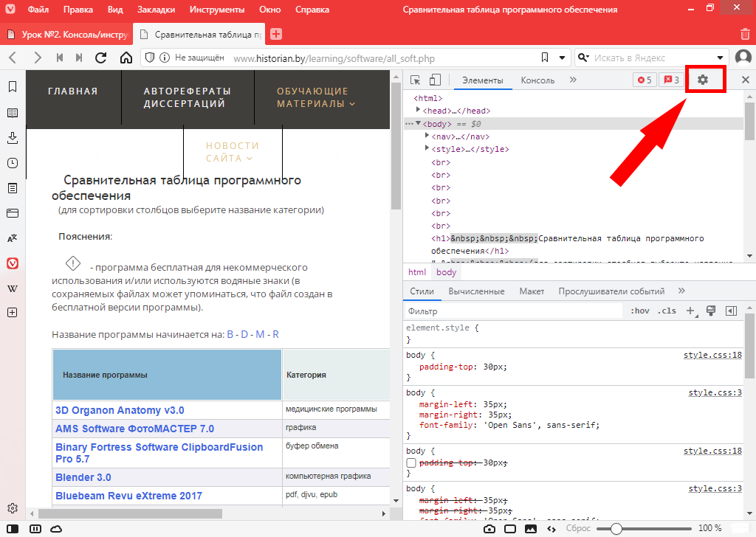Viewport: 756px width, 537px height.
Task: Open DevTools settings gear
Action: [703, 80]
